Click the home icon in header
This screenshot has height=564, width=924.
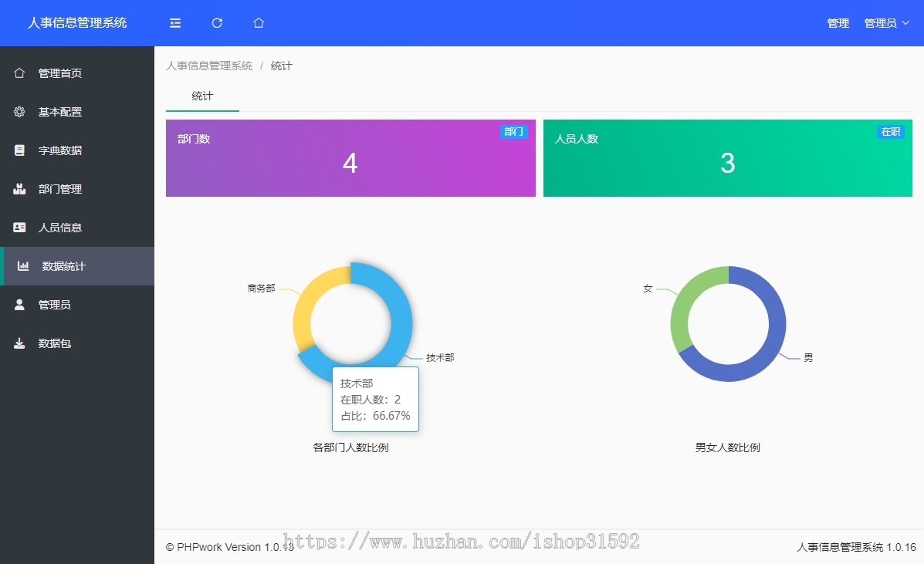coord(258,23)
